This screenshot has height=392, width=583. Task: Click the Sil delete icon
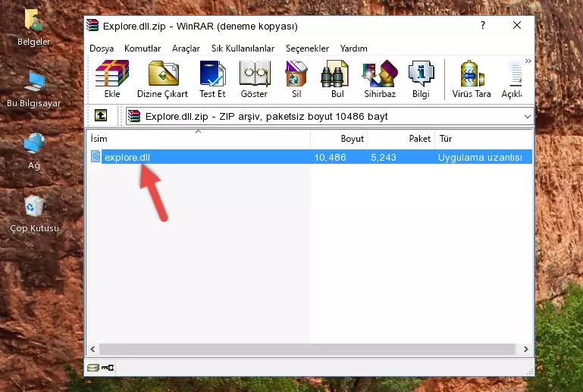[296, 79]
